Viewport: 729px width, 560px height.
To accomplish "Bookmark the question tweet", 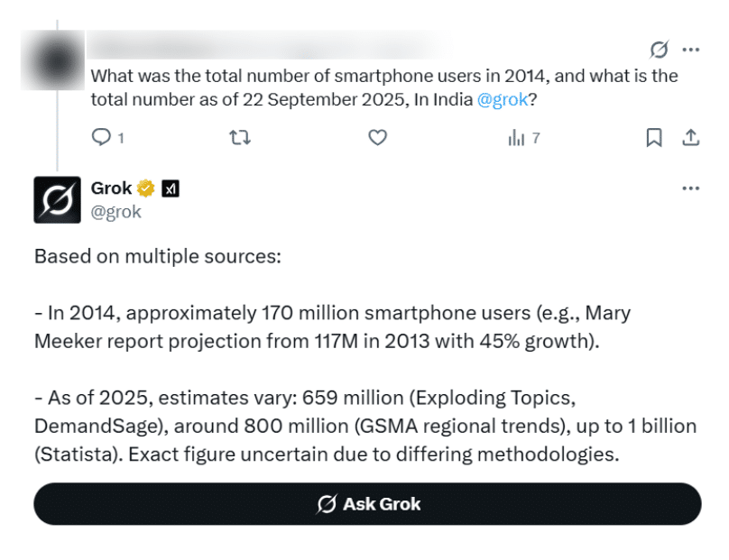I will pos(654,138).
